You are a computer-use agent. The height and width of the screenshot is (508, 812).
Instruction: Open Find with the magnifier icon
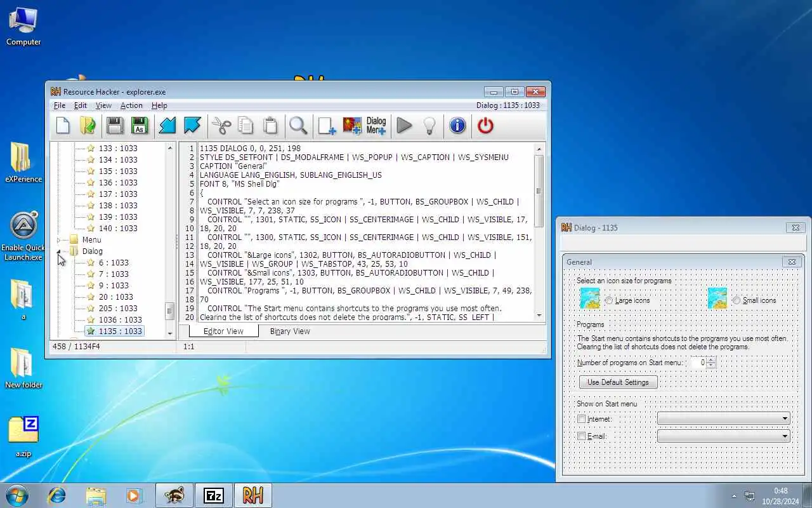pos(298,126)
